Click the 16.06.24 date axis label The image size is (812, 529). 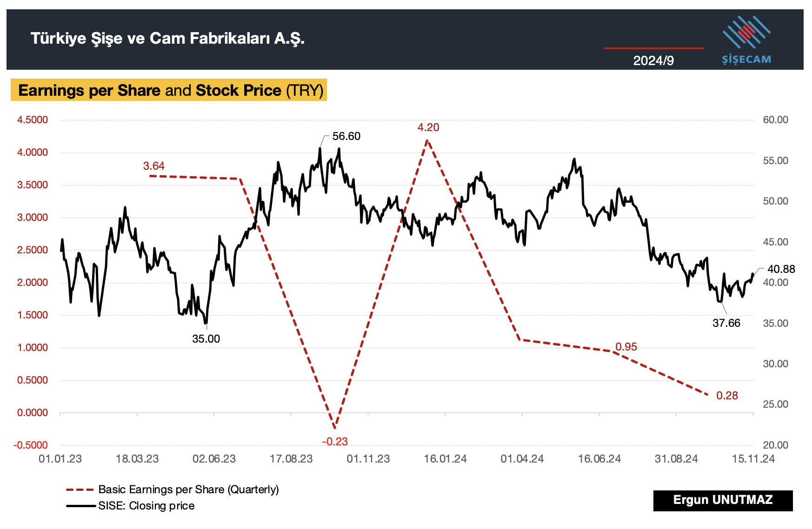[x=599, y=459]
